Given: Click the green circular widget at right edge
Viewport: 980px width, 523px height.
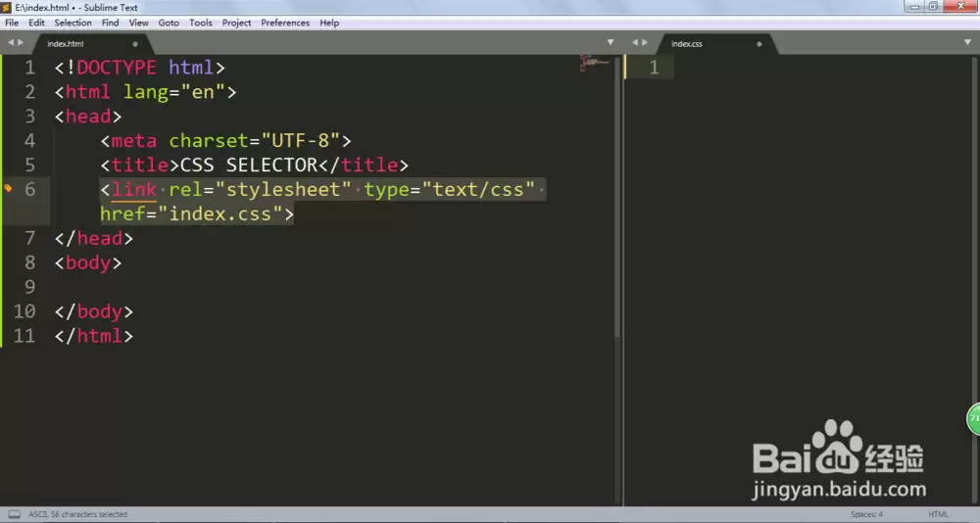Looking at the screenshot, I should 973,418.
